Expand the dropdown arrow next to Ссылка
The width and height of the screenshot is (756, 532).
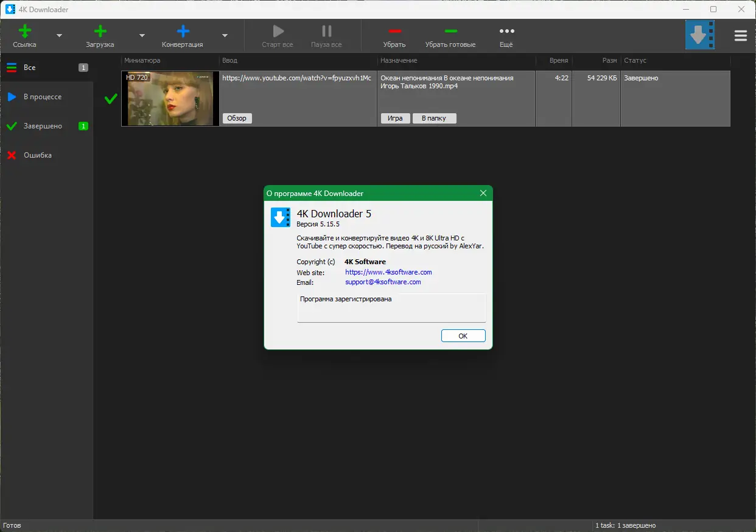[x=59, y=36]
